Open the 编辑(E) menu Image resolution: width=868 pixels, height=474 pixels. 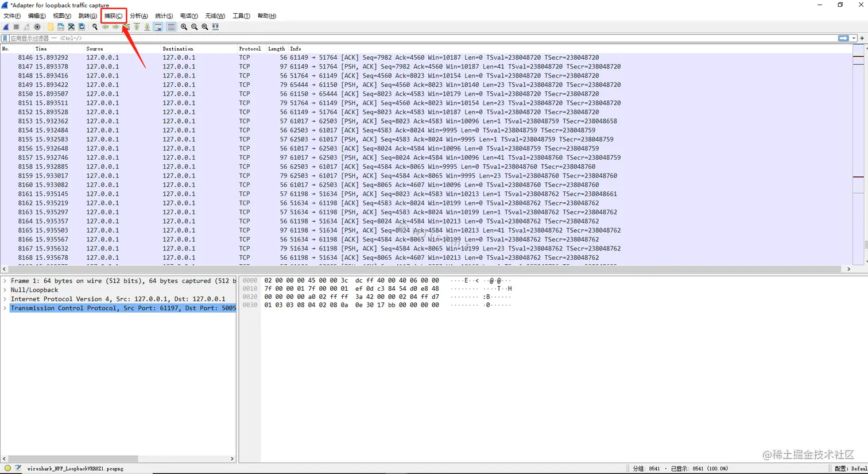click(37, 16)
